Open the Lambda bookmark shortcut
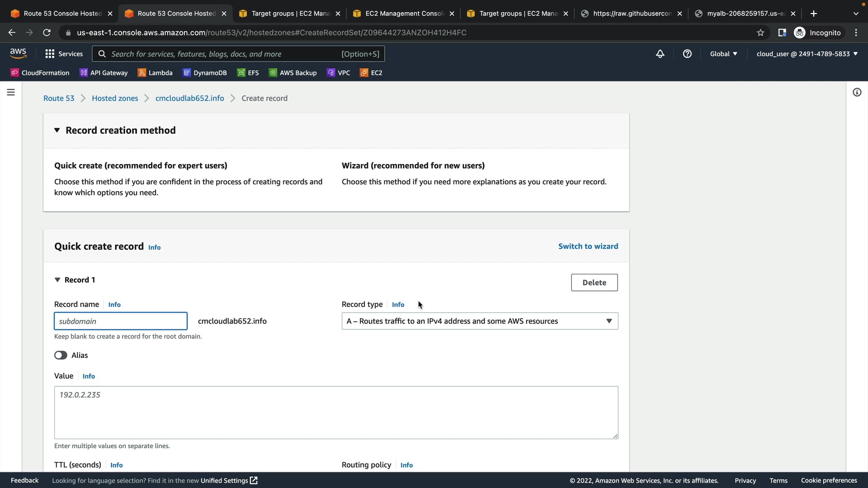The width and height of the screenshot is (868, 488). click(155, 73)
